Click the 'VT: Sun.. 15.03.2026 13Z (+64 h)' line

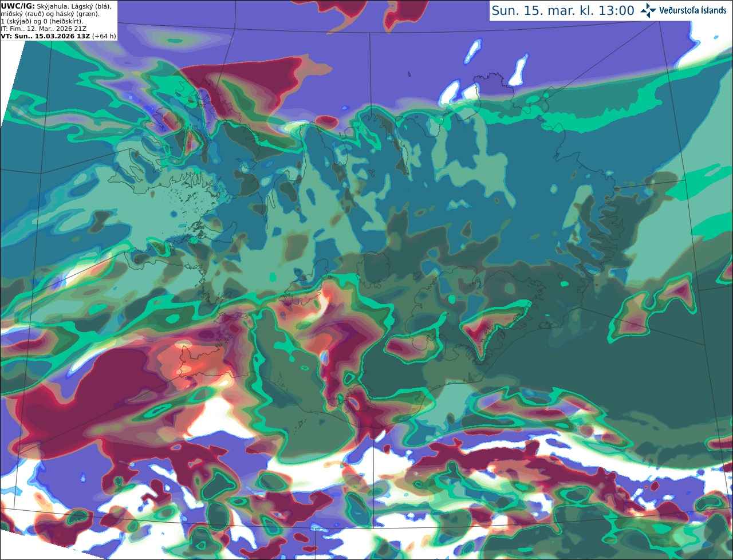[x=58, y=36]
